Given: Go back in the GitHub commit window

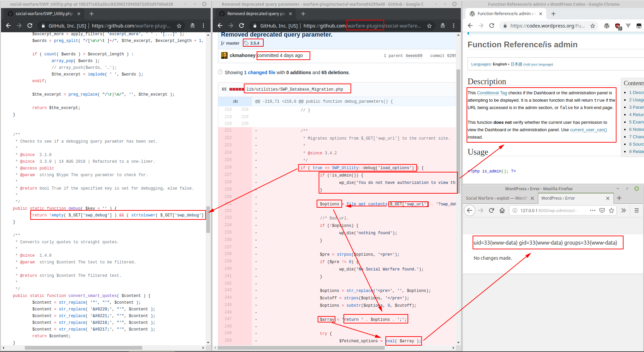Looking at the screenshot, I should tap(220, 26).
